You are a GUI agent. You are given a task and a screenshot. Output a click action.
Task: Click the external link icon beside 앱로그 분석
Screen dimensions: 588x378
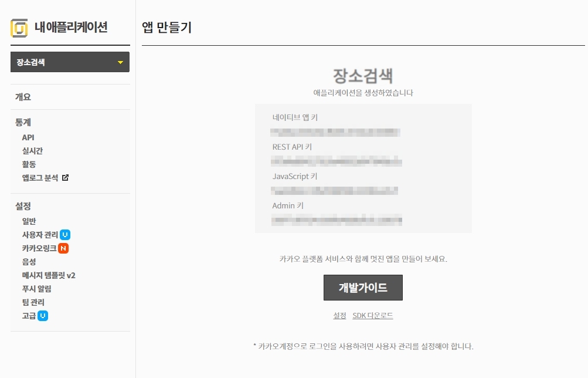click(x=65, y=177)
